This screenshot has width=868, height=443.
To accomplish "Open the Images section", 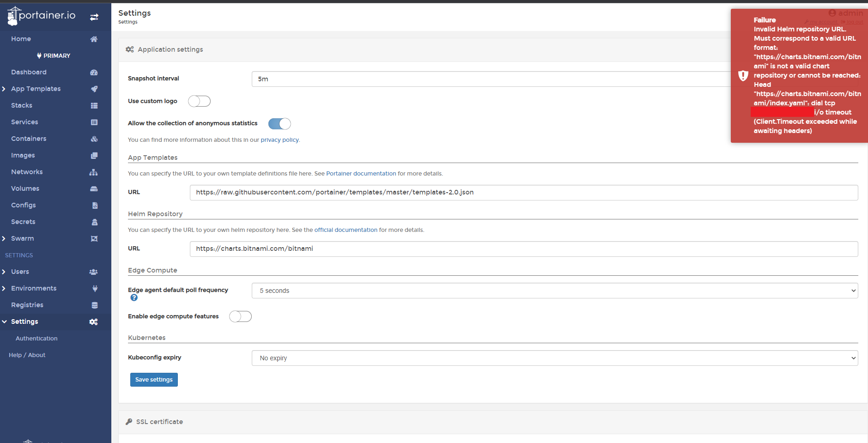I will (23, 155).
